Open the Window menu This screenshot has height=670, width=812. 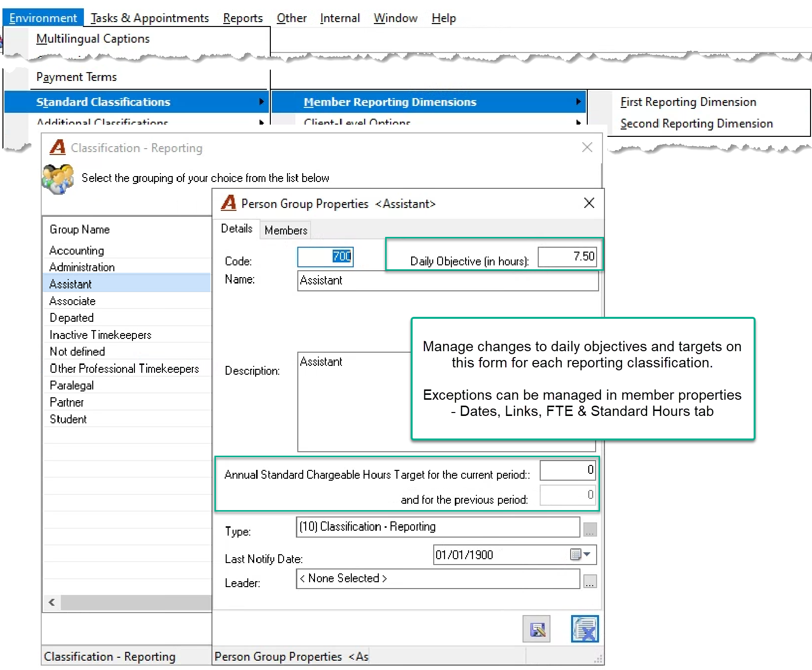395,18
